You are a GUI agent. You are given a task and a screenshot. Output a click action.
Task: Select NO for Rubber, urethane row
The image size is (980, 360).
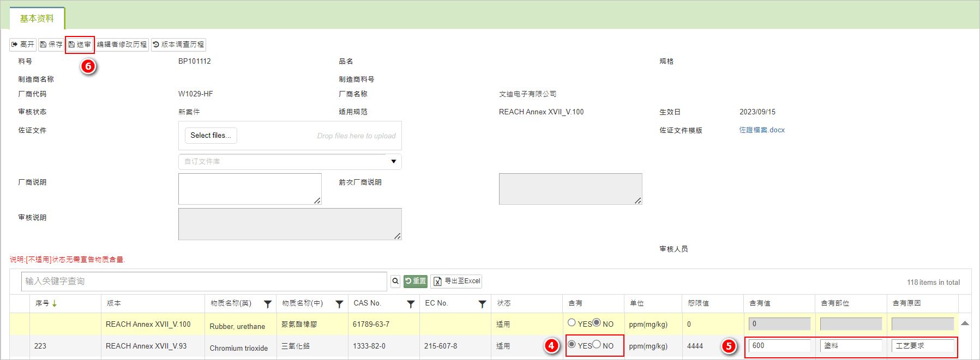[x=597, y=323]
